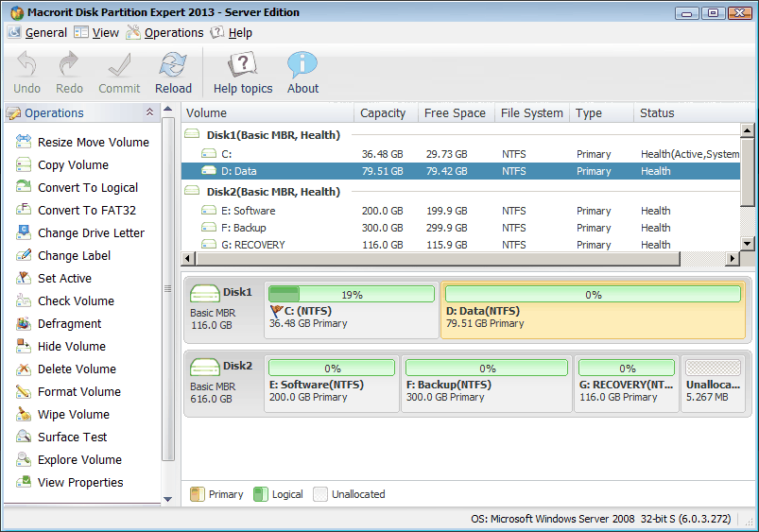Click the Logical legend color swatch
759x532 pixels.
(261, 494)
